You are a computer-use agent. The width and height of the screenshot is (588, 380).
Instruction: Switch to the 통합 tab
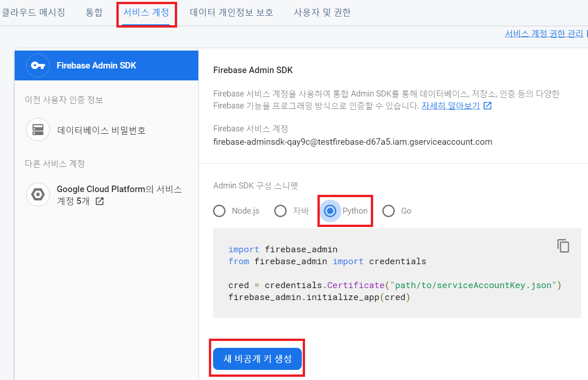pos(94,12)
